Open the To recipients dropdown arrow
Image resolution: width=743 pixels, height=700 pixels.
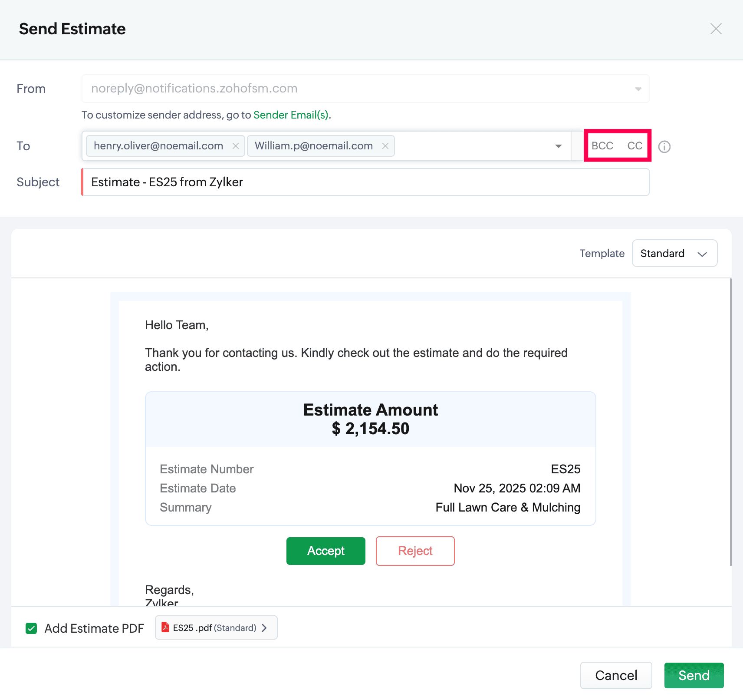(558, 146)
